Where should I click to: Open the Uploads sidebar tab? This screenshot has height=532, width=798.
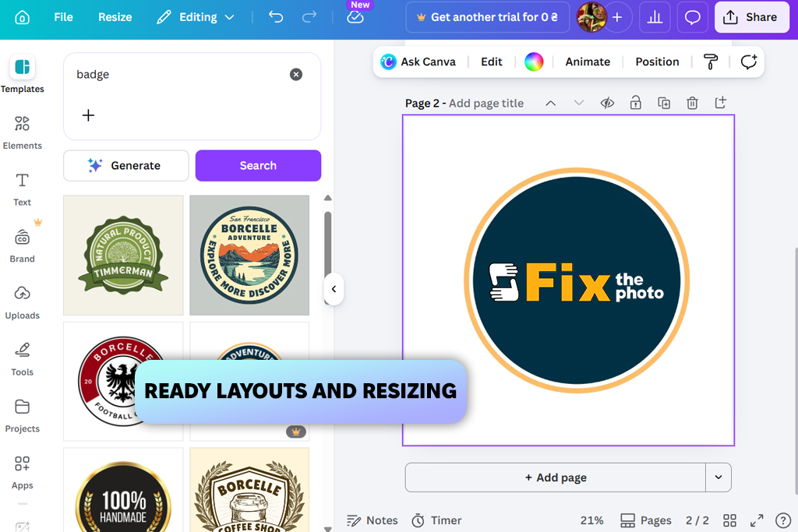coord(22,303)
